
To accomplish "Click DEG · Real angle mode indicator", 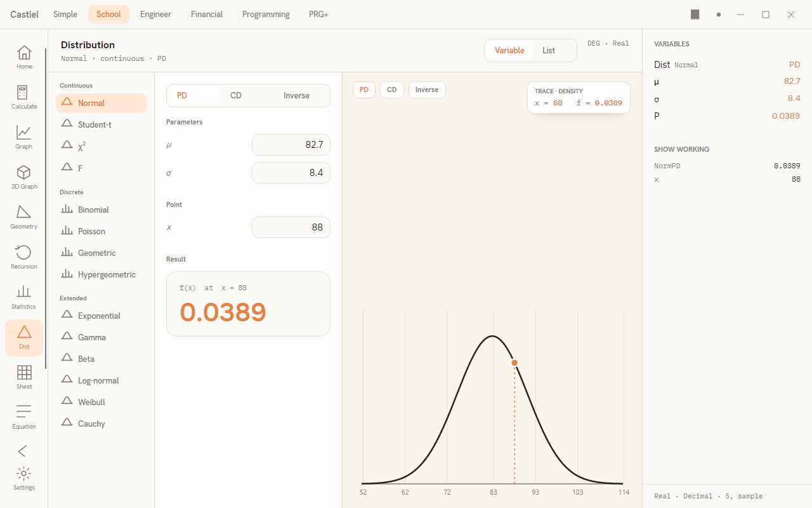I will tap(608, 44).
